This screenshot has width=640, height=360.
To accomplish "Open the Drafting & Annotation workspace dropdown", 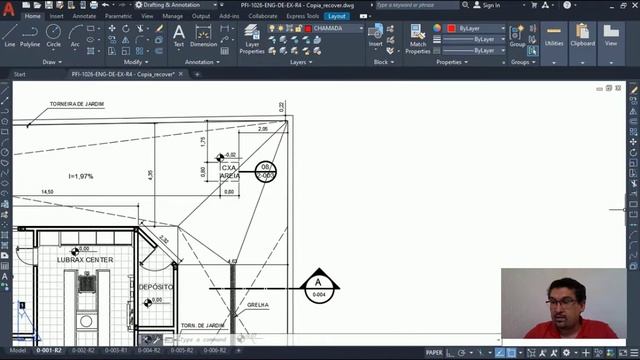I will click(x=176, y=5).
